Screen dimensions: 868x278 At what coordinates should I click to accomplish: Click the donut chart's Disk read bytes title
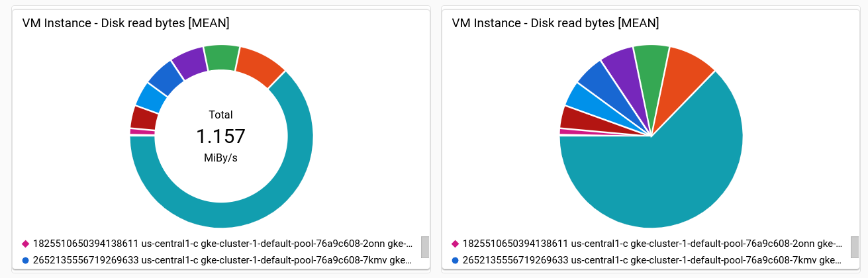[x=126, y=23]
